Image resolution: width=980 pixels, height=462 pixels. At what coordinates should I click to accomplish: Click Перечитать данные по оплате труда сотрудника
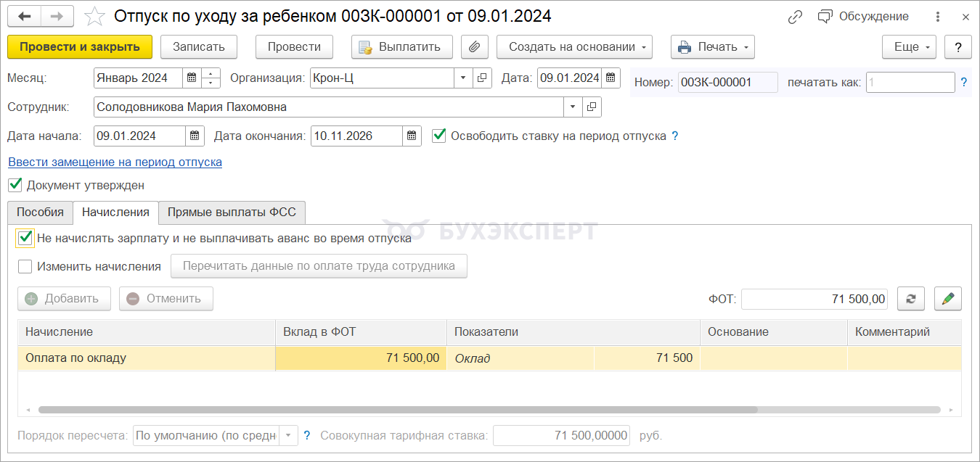click(x=319, y=266)
